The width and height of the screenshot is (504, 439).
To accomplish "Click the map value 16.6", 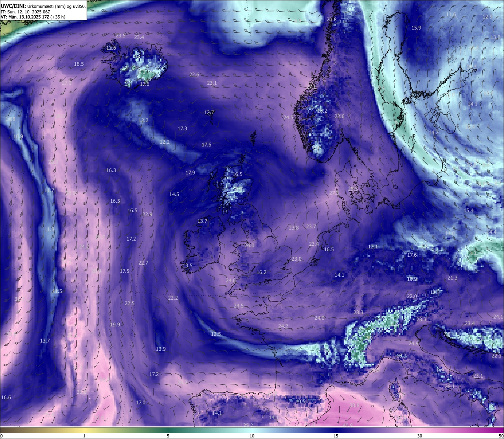I will (x=6, y=397).
